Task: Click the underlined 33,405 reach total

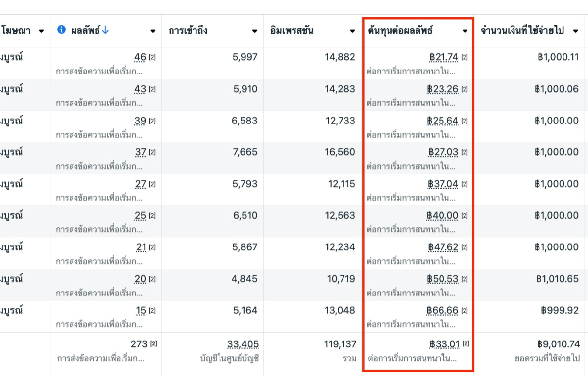Action: coord(243,344)
